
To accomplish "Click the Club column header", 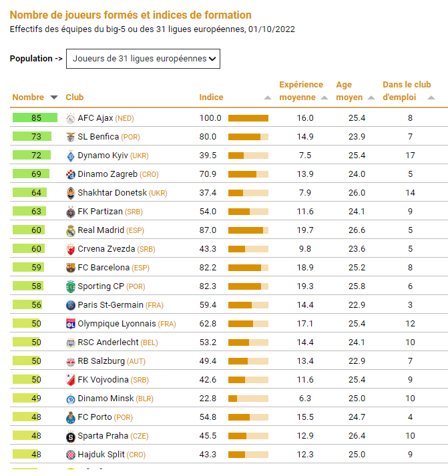I will [75, 97].
